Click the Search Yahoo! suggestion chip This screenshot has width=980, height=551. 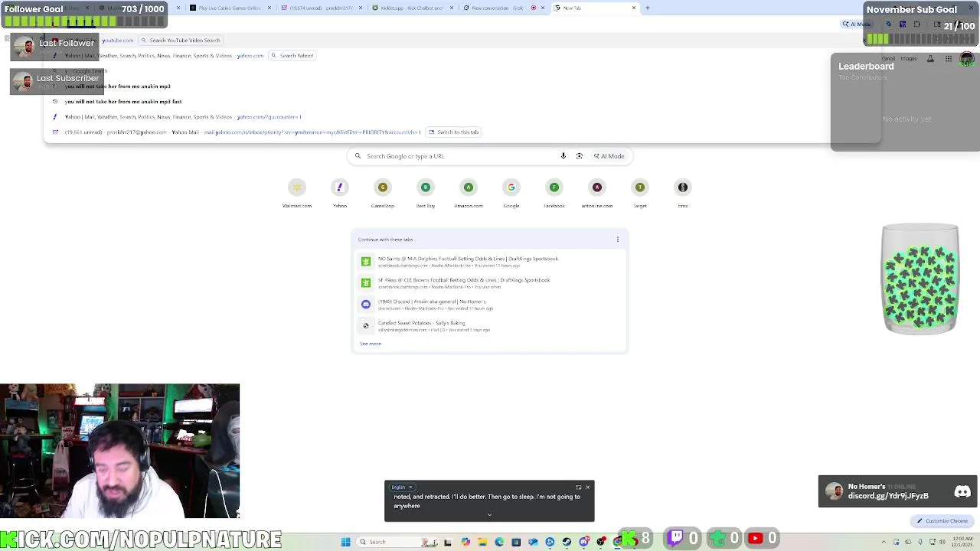pos(292,55)
